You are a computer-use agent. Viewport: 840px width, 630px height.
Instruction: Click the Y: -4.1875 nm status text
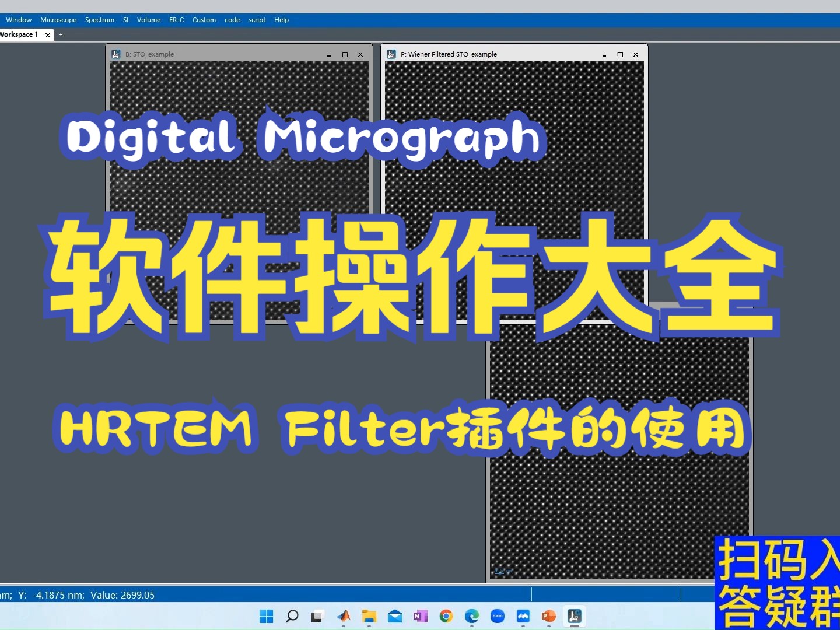pyautogui.click(x=51, y=595)
